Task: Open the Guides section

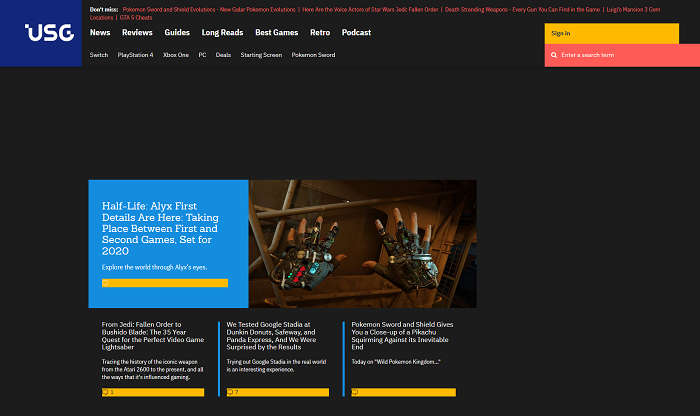Action: point(177,33)
